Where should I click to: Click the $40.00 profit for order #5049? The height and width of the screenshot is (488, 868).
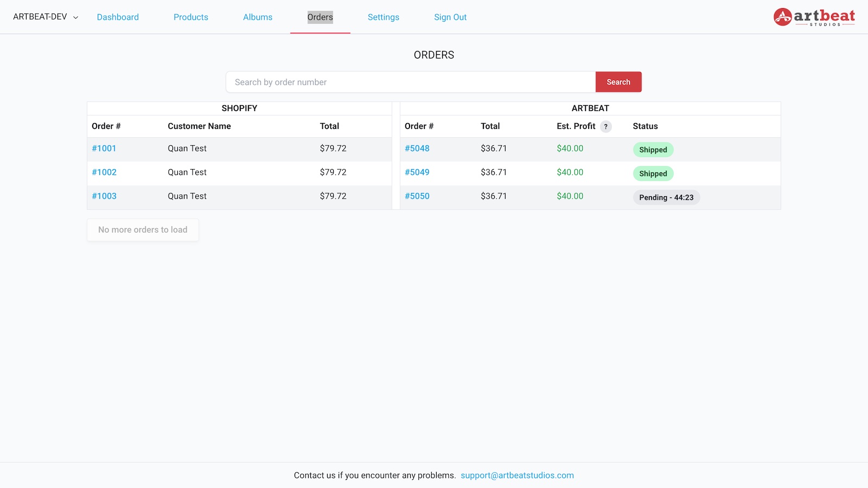click(570, 172)
